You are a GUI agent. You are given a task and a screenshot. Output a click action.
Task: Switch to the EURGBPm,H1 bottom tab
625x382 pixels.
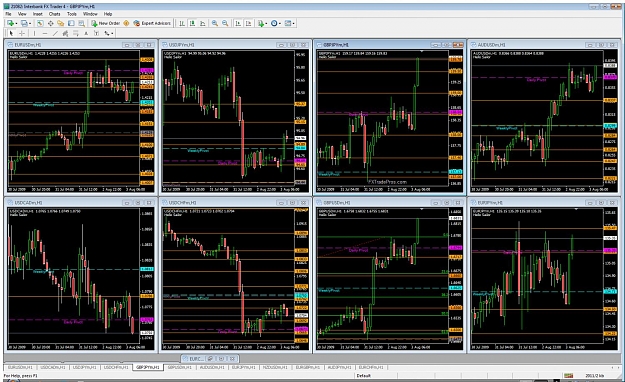coord(307,367)
